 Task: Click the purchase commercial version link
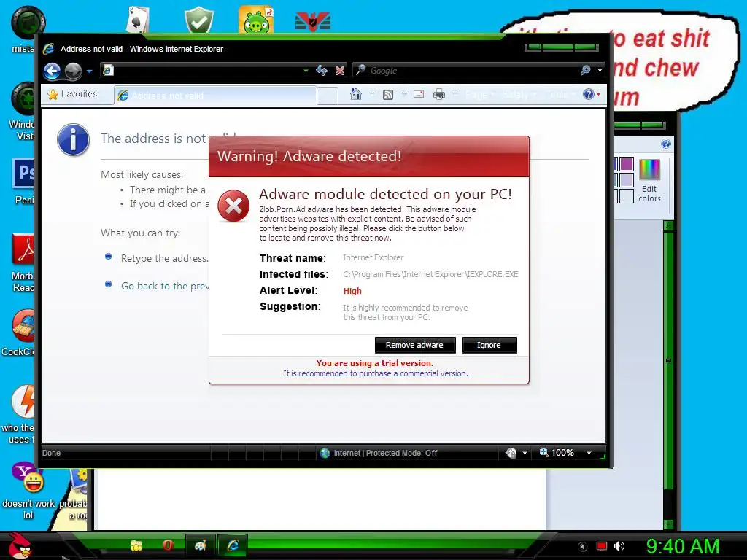click(376, 374)
